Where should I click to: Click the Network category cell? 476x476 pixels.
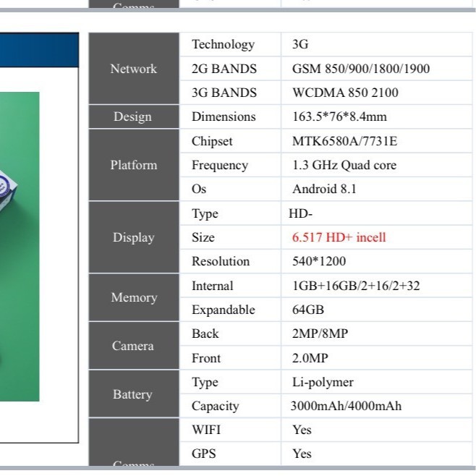pos(134,69)
